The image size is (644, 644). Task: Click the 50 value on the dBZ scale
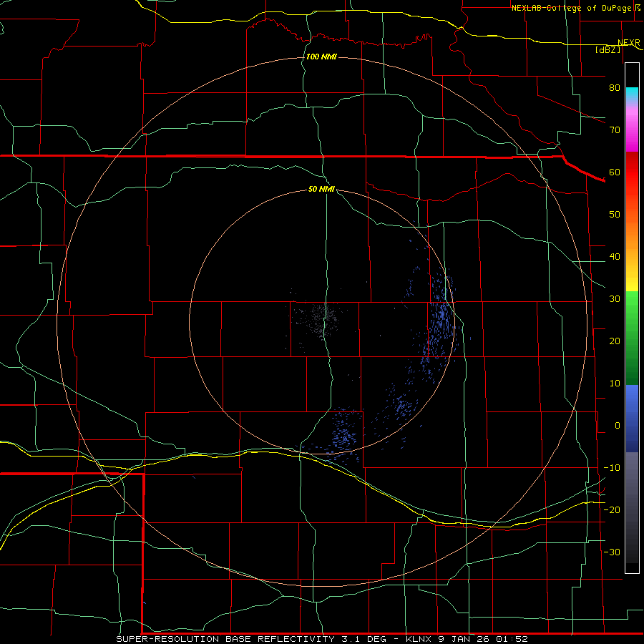tap(615, 215)
